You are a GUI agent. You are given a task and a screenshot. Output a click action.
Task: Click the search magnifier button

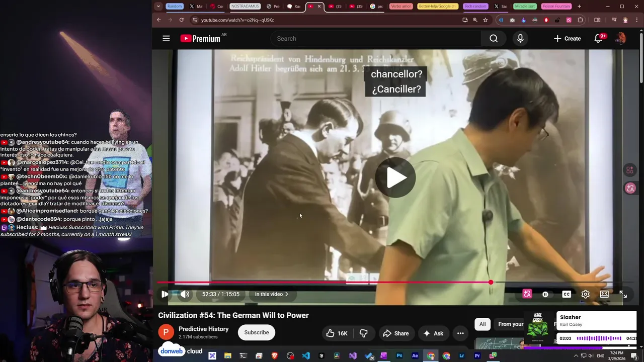click(494, 38)
